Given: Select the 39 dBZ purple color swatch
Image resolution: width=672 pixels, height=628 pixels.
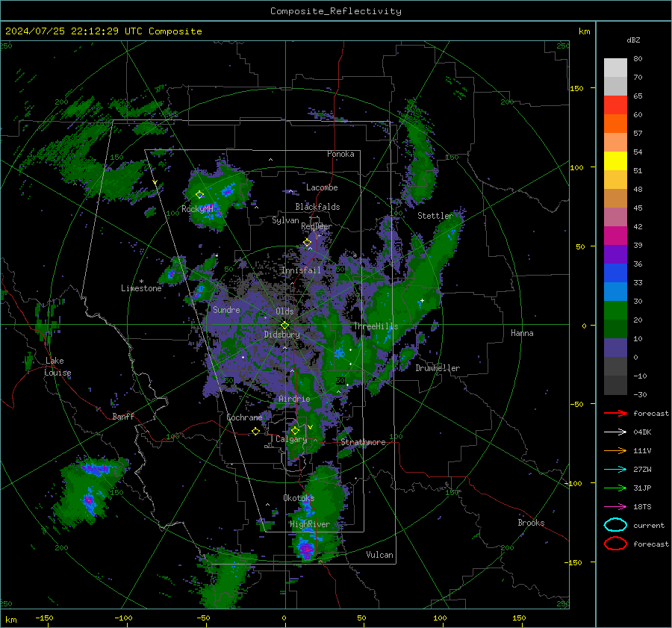Looking at the screenshot, I should pyautogui.click(x=615, y=254).
